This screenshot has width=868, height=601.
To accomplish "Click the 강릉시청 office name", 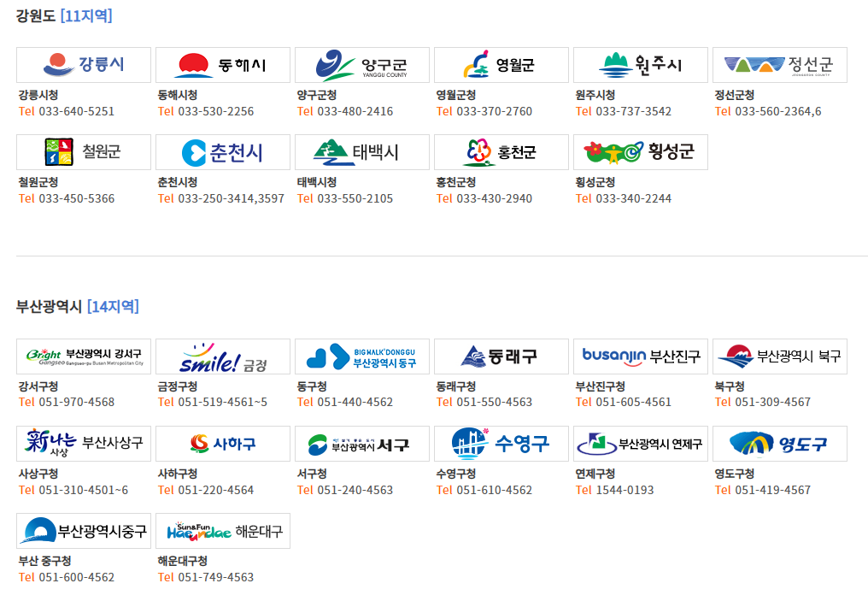I will (x=38, y=95).
